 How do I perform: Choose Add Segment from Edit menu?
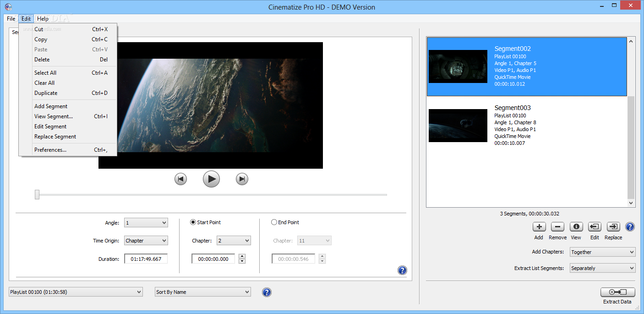[68, 106]
